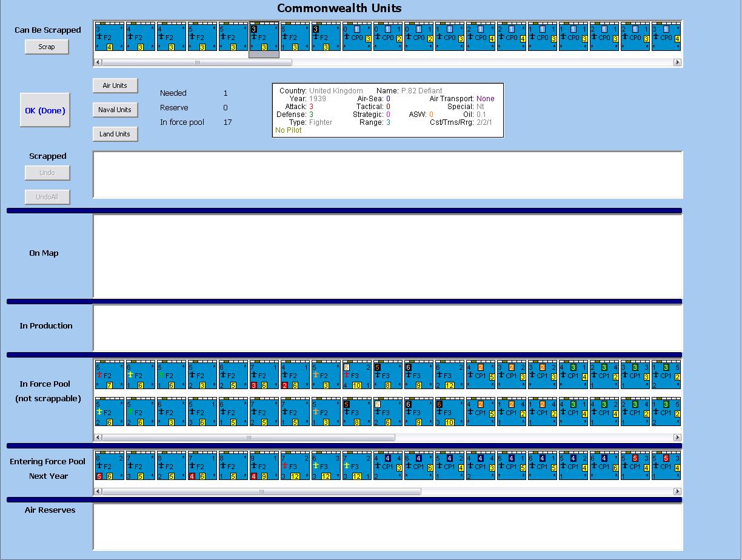Click left arrow of In Force Pool scrollbar
This screenshot has height=560, width=742.
[x=98, y=437]
